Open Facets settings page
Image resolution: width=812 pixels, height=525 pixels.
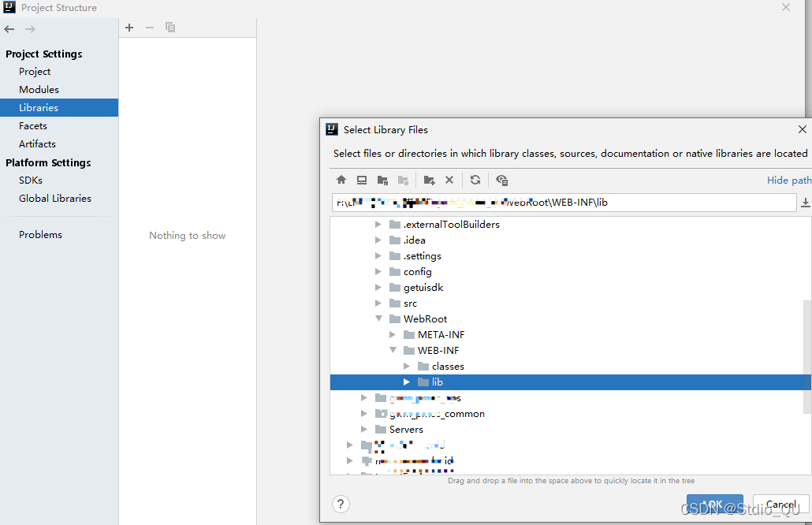(33, 126)
